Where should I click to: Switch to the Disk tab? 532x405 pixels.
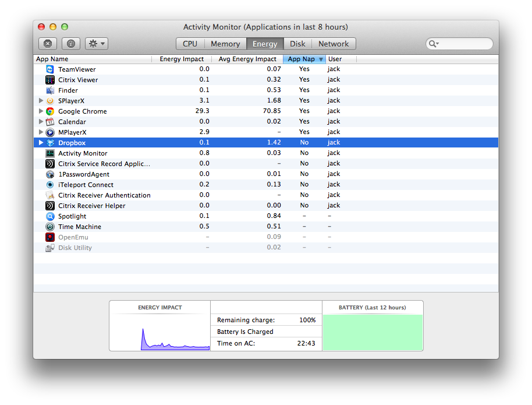pos(297,44)
